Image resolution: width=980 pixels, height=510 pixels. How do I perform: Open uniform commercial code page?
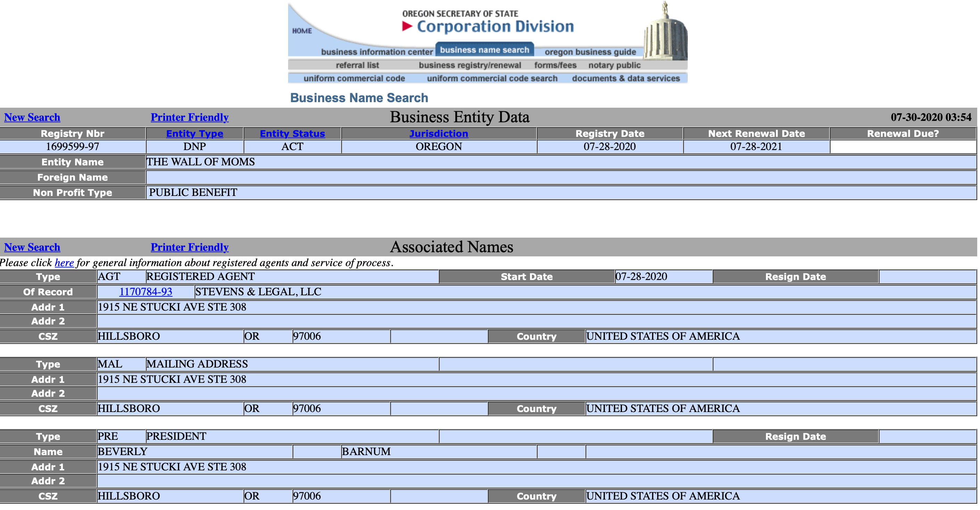[x=354, y=79]
